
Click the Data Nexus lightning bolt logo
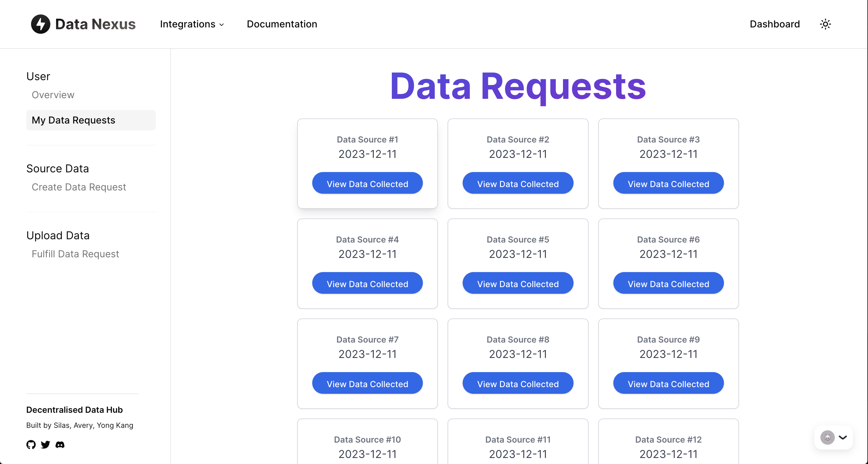coord(40,24)
